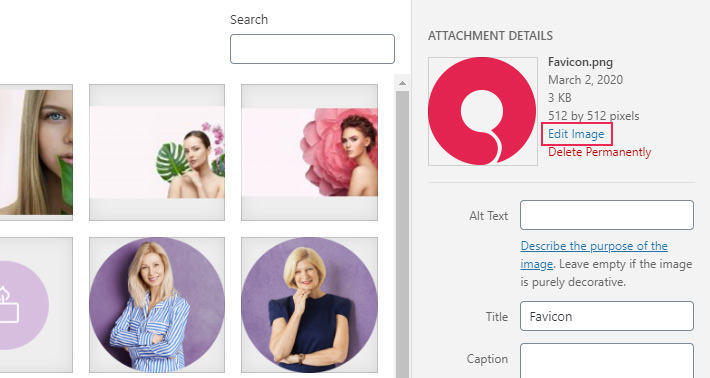The width and height of the screenshot is (710, 378).
Task: Click Delete Permanently link
Action: click(600, 152)
